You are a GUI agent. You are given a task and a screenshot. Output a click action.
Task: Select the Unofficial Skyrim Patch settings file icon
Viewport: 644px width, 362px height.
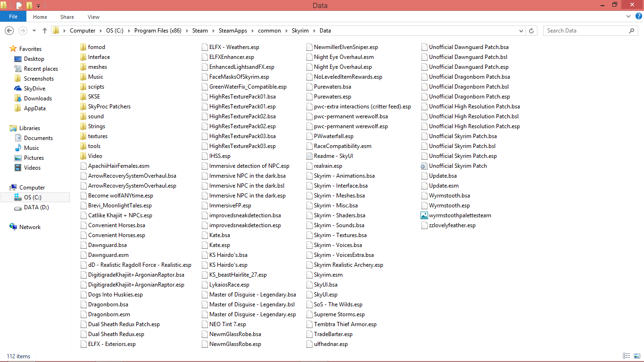click(x=424, y=166)
